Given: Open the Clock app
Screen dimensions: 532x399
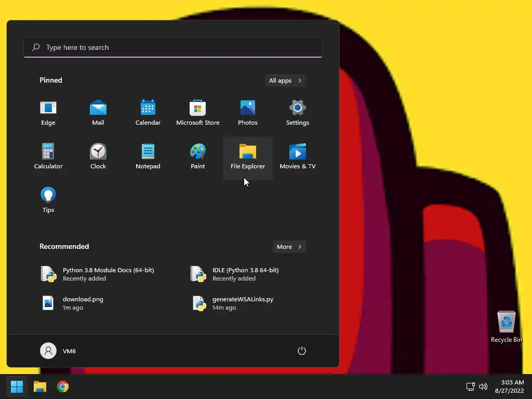Looking at the screenshot, I should 98,157.
